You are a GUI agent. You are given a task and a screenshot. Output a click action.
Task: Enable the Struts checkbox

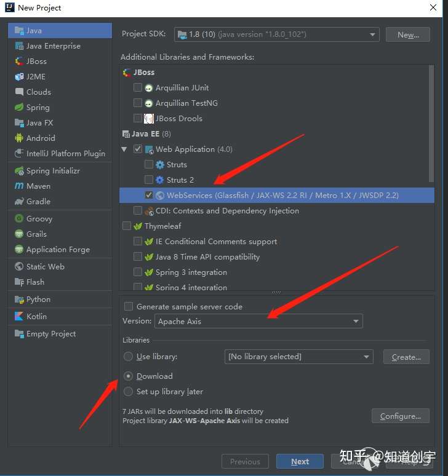149,164
